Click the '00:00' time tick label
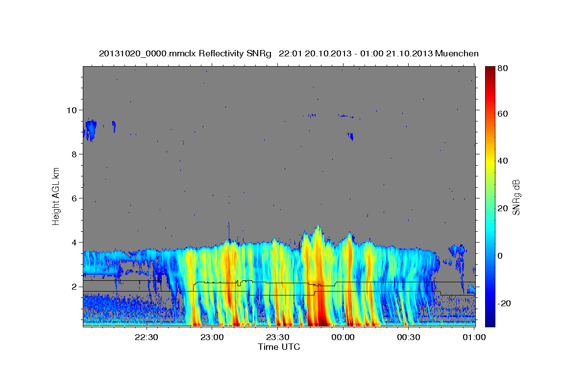 click(343, 338)
